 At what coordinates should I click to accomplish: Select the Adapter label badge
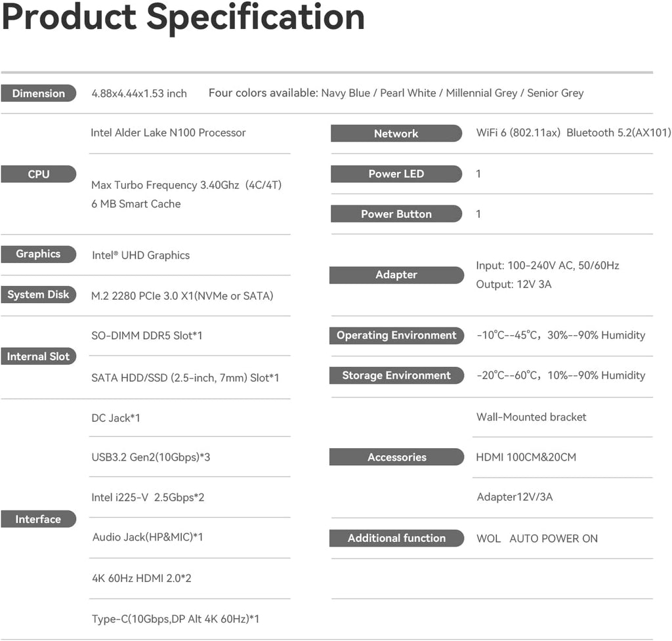coord(396,275)
